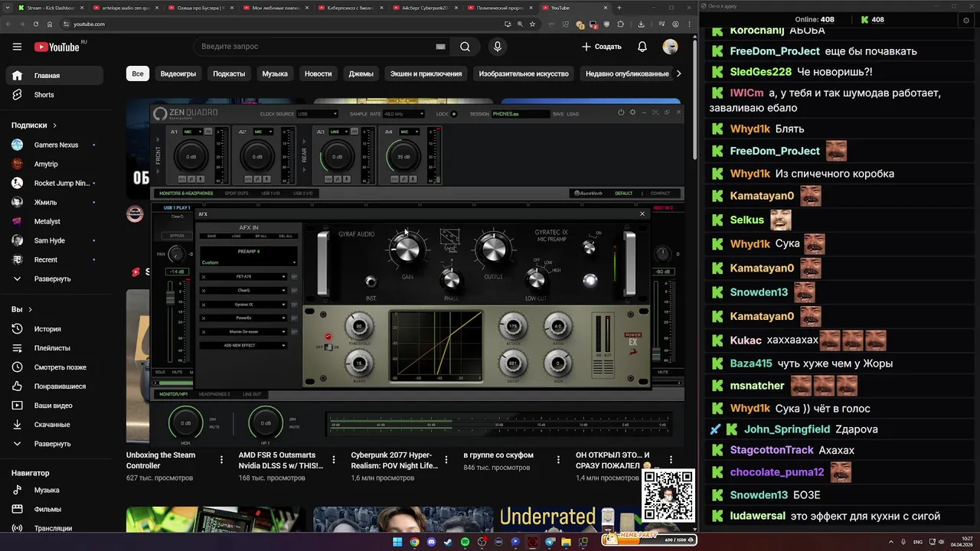The width and height of the screenshot is (980, 551).
Task: Open Sample Rate 48.0 kHz dropdown
Action: pyautogui.click(x=403, y=114)
